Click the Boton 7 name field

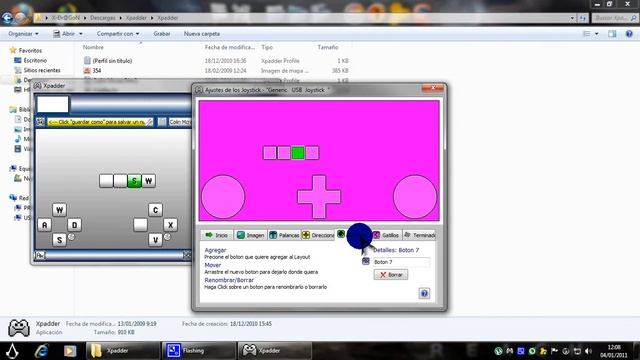pyautogui.click(x=401, y=262)
